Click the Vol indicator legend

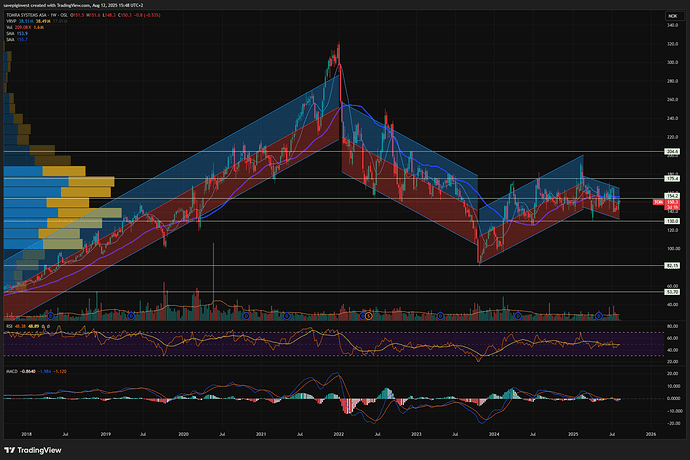10,29
